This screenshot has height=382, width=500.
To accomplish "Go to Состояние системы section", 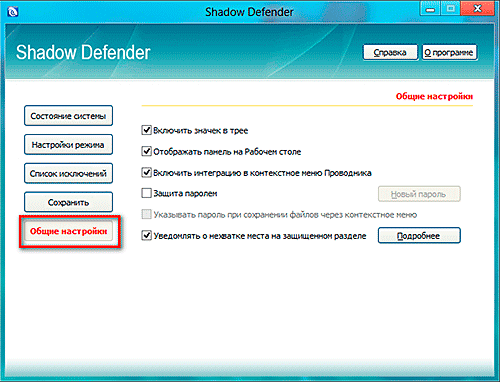I will 68,116.
